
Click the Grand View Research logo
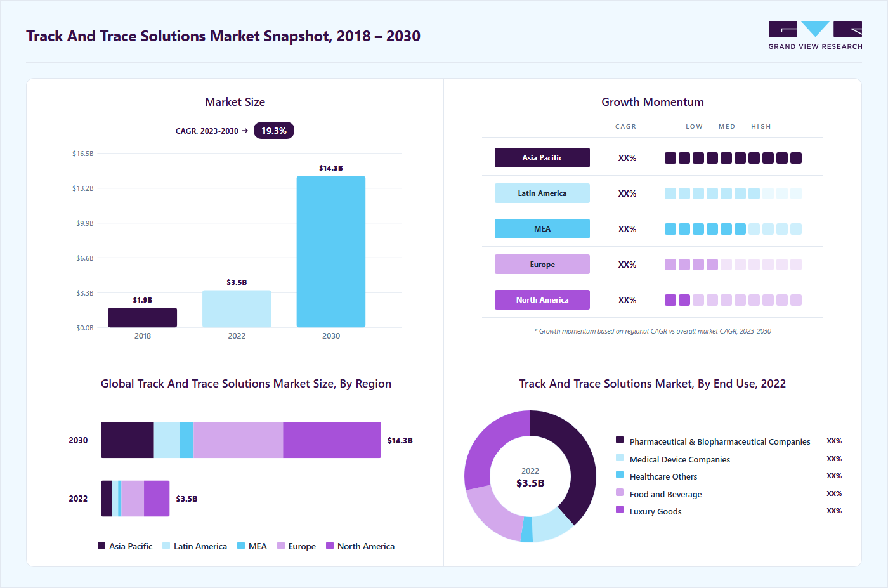click(x=815, y=36)
